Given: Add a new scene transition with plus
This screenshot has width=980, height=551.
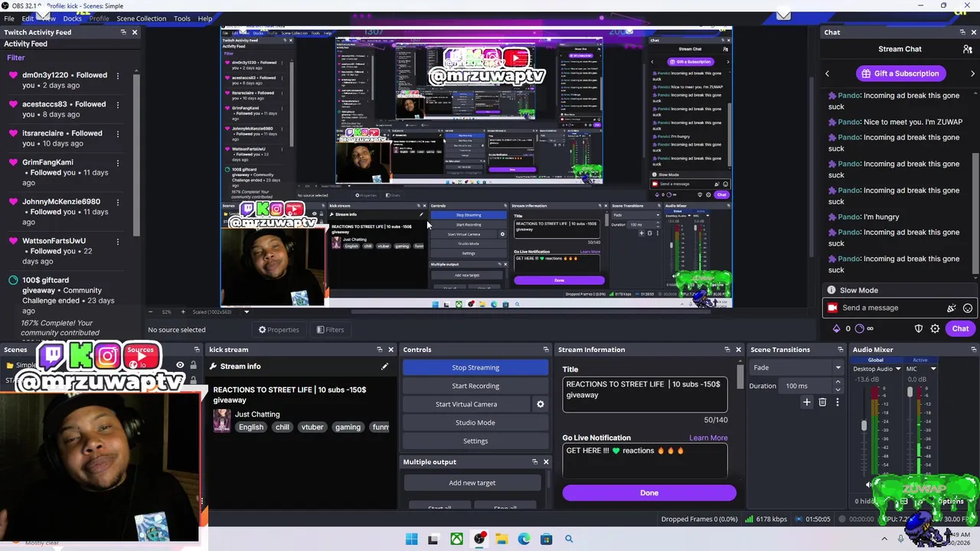Looking at the screenshot, I should (x=806, y=402).
